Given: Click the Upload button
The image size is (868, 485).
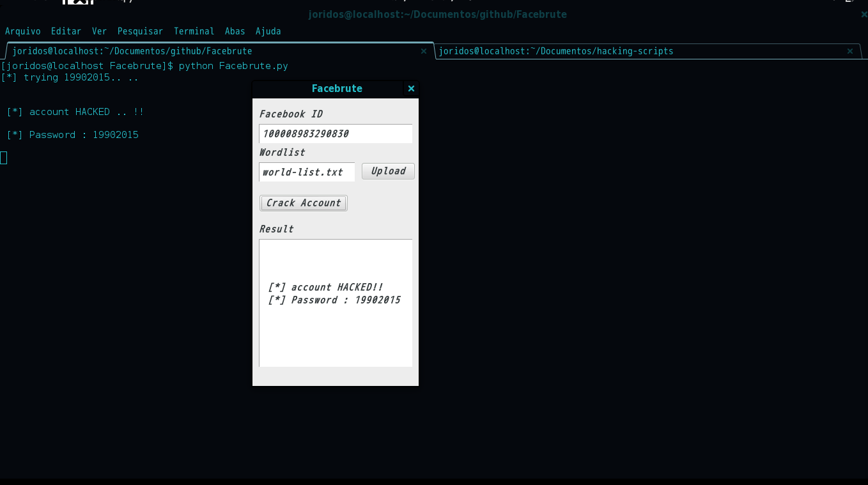Looking at the screenshot, I should (388, 171).
